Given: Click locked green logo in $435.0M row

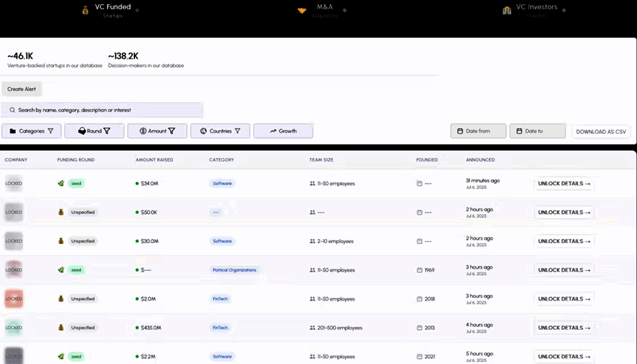Looking at the screenshot, I should click(14, 328).
